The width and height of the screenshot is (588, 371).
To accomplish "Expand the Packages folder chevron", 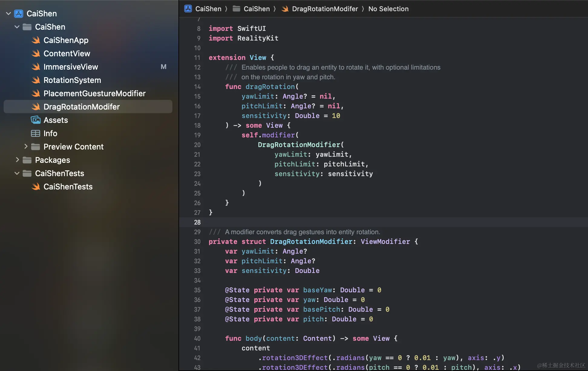I will (17, 160).
